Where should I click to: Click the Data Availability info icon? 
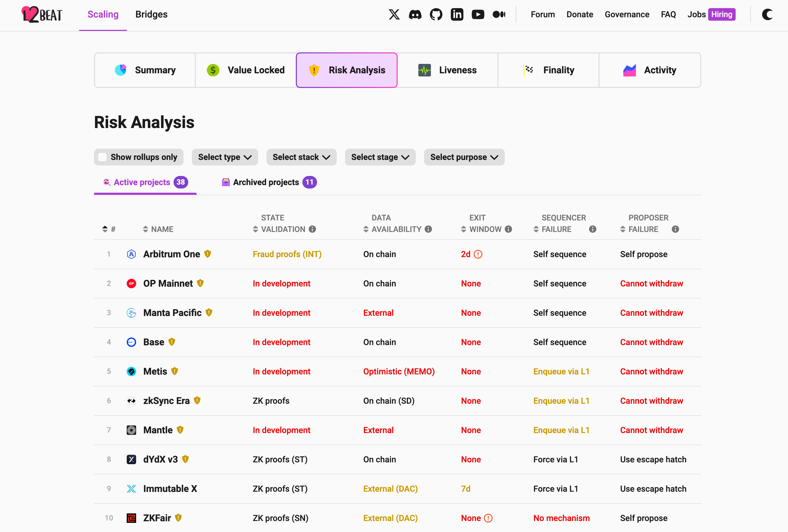(428, 229)
